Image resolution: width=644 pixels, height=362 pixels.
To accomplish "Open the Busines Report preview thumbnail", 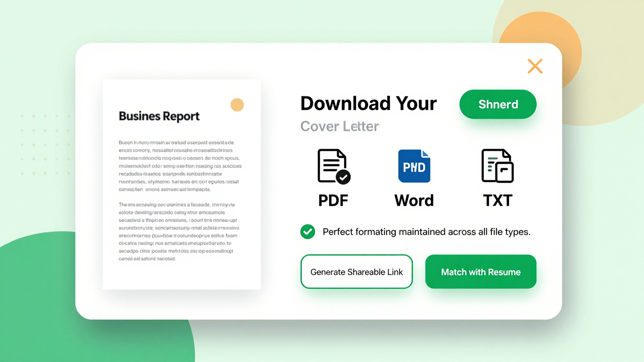I will pos(182,184).
